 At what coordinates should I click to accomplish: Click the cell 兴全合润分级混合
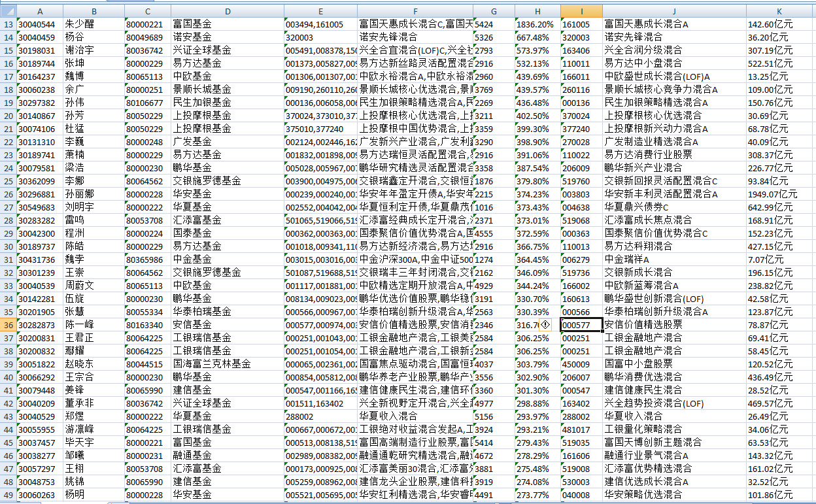[674, 50]
